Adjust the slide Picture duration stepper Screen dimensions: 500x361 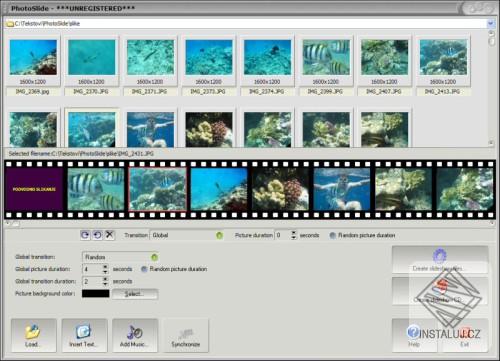coord(293,235)
